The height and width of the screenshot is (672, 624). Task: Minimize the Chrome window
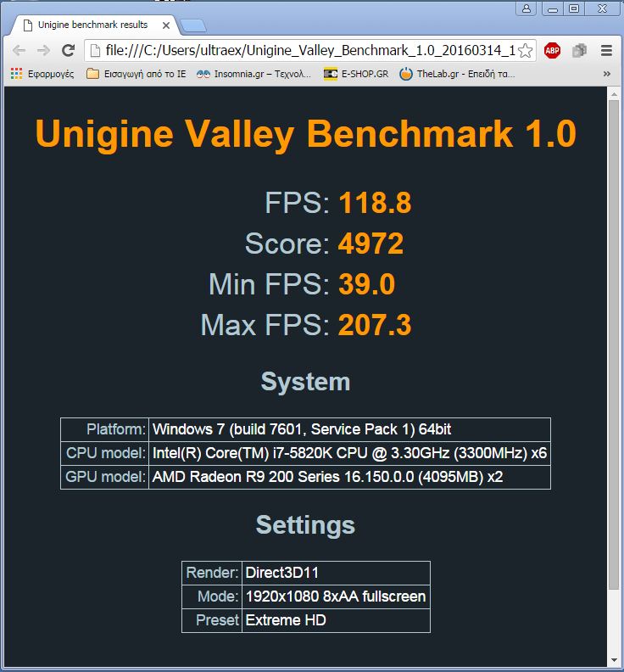pos(553,8)
